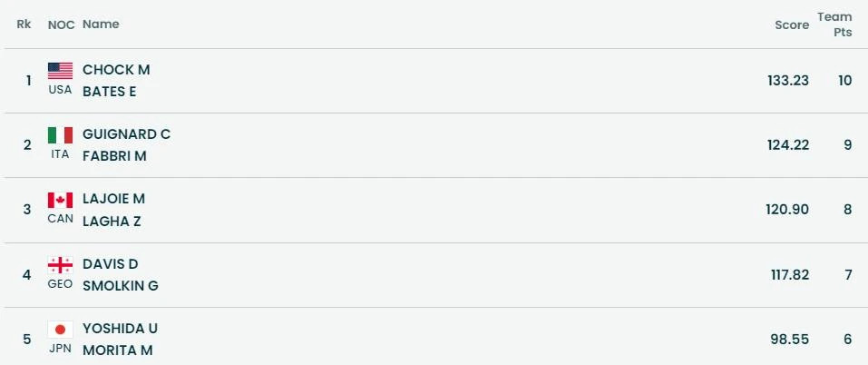The image size is (868, 365).
Task: Click the Georgia flag icon
Action: pyautogui.click(x=60, y=265)
